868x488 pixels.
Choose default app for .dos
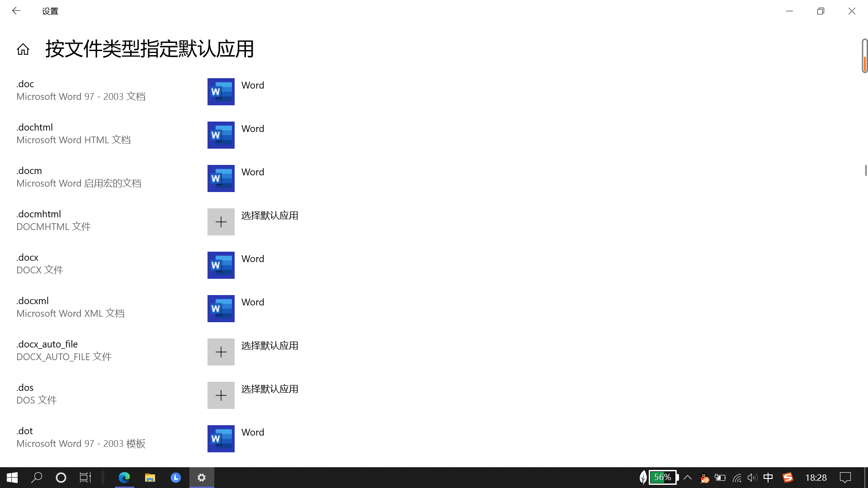click(270, 389)
